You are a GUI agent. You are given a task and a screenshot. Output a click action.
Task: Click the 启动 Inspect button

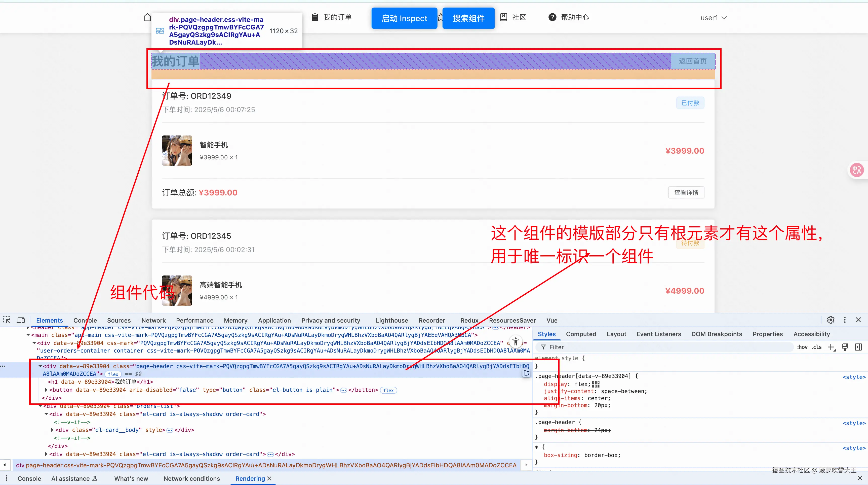[x=404, y=18]
